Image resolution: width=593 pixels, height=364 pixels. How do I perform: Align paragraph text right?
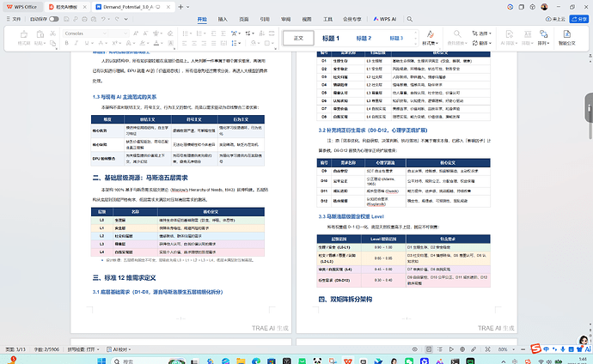tap(204, 43)
